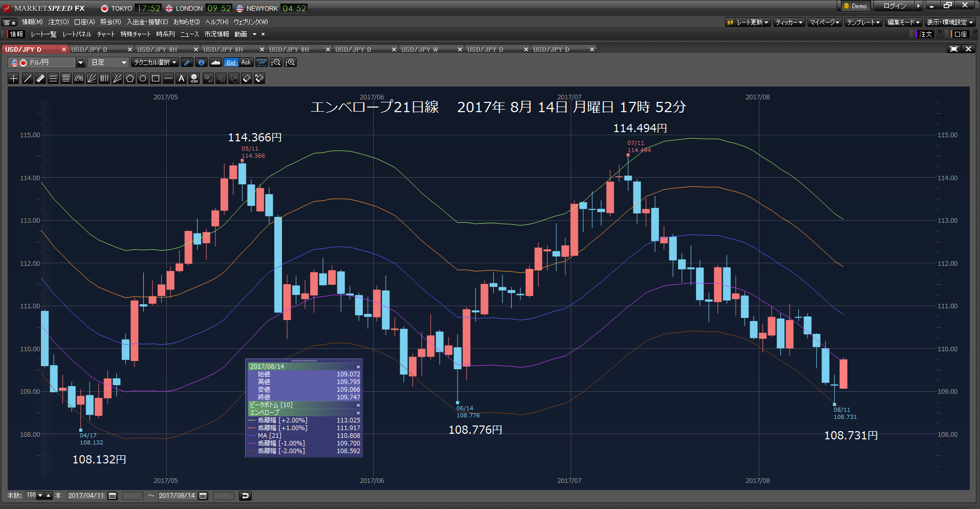Screen dimensions: 980x509
Task: Click the erase-all drawings icon
Action: [259, 78]
